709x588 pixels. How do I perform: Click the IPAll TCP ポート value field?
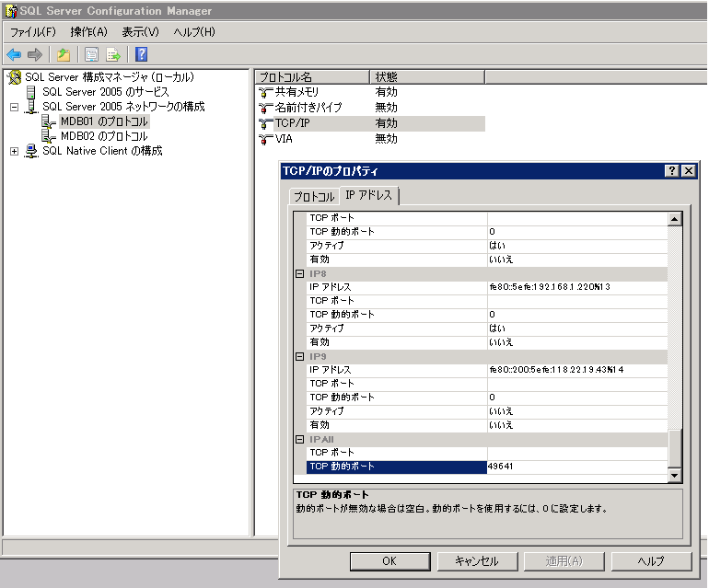[575, 453]
